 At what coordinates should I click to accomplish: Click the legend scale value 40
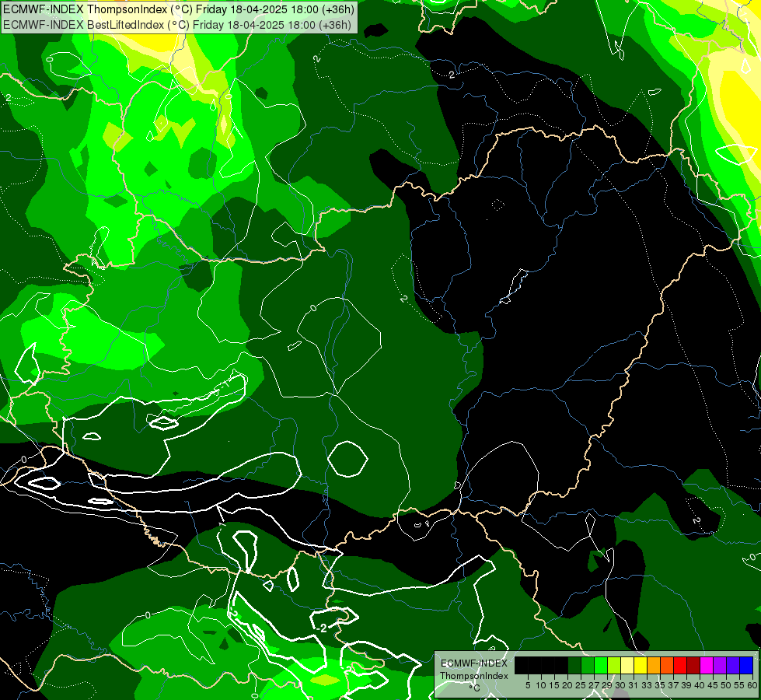pos(700,685)
